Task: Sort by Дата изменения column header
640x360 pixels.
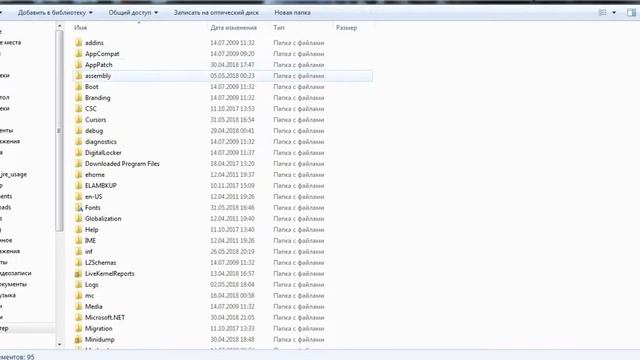Action: tap(233, 28)
